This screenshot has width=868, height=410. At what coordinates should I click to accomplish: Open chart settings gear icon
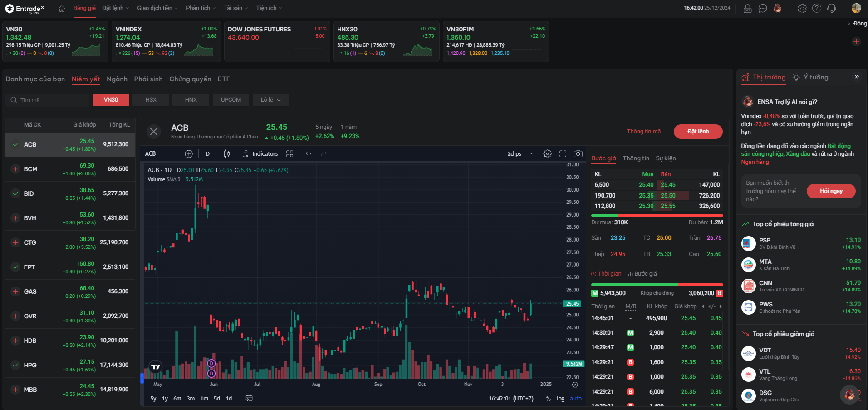[x=548, y=154]
